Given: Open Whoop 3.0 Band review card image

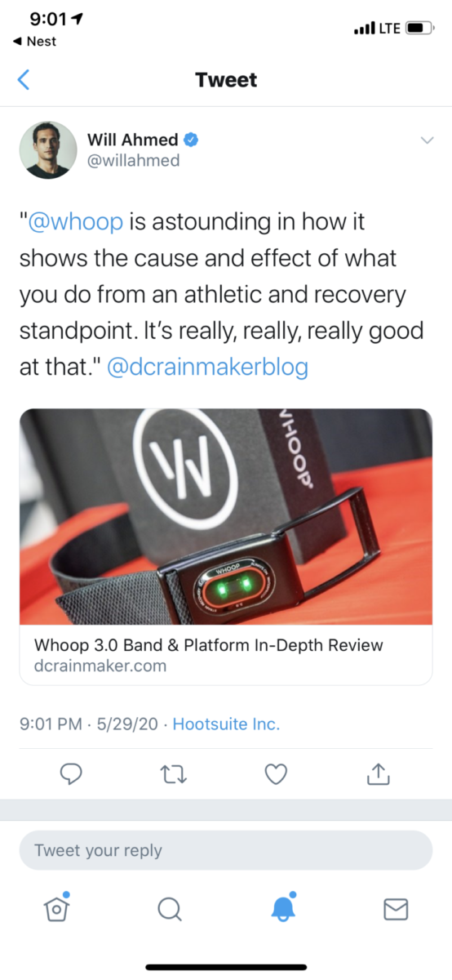Looking at the screenshot, I should click(x=226, y=516).
